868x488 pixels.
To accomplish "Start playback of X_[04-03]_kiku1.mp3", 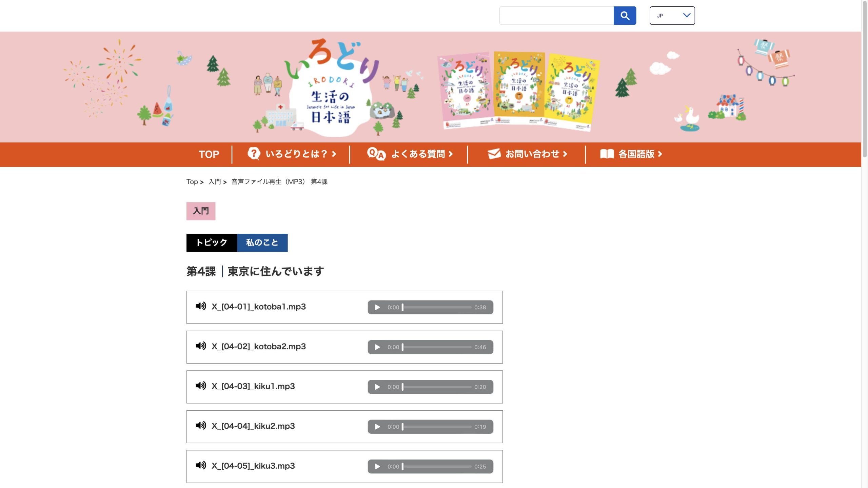I will coord(377,387).
